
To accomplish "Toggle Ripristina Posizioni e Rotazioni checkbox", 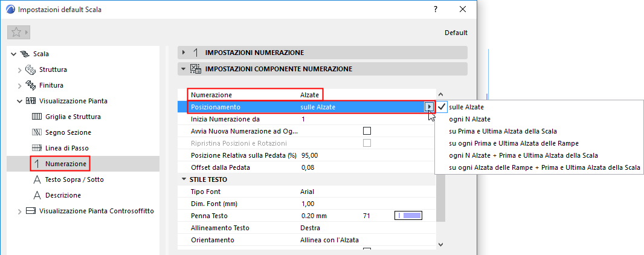I will click(366, 143).
